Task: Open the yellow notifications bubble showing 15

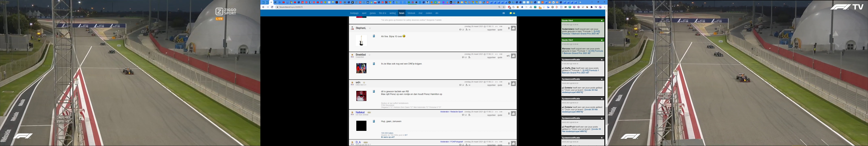Action: coord(512,13)
